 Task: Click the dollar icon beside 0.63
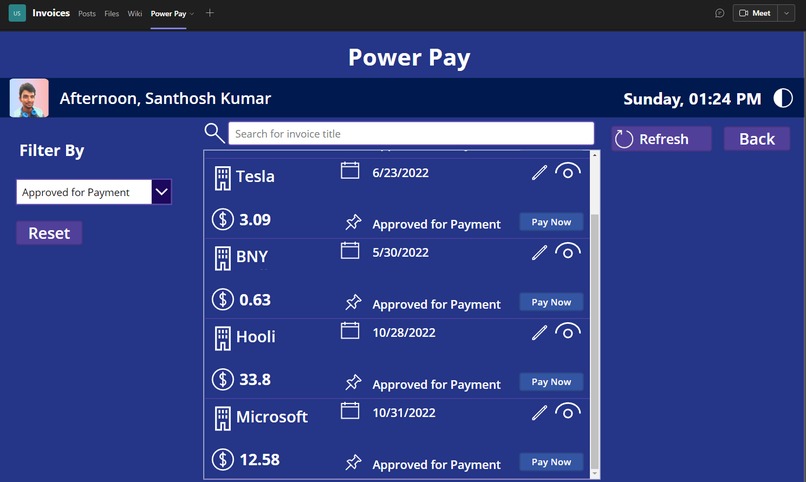tap(223, 299)
